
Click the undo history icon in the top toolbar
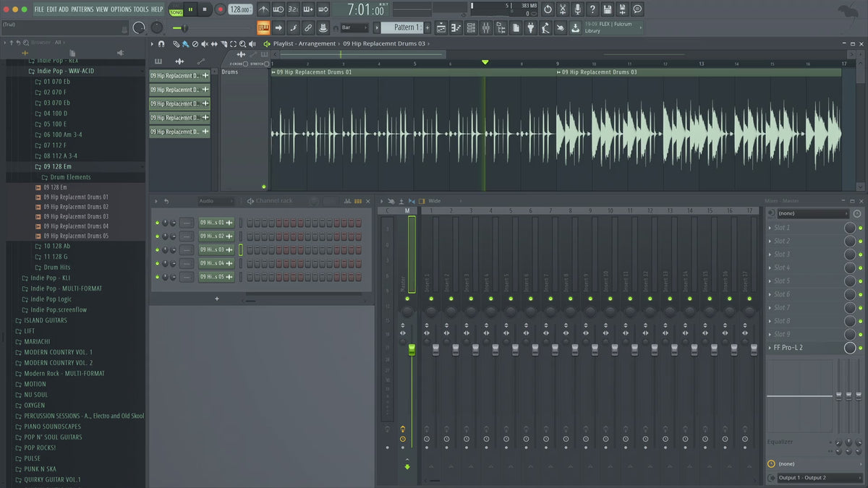pos(547,9)
